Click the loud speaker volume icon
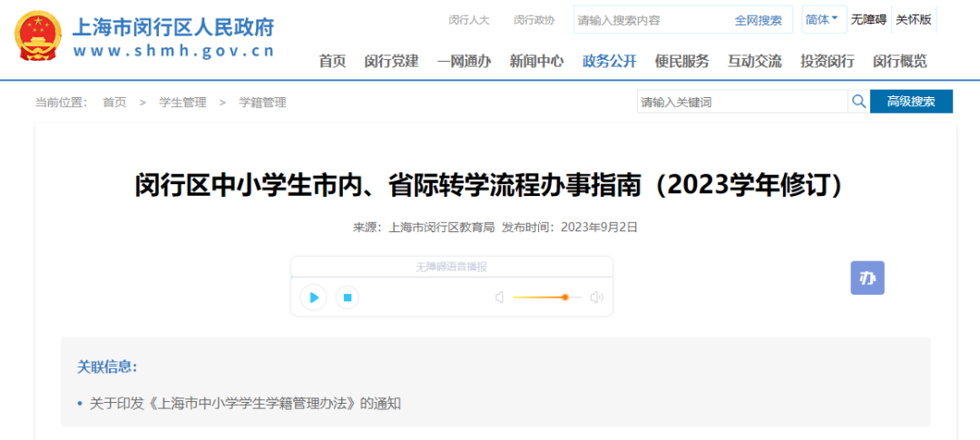980x440 pixels. pos(596,298)
